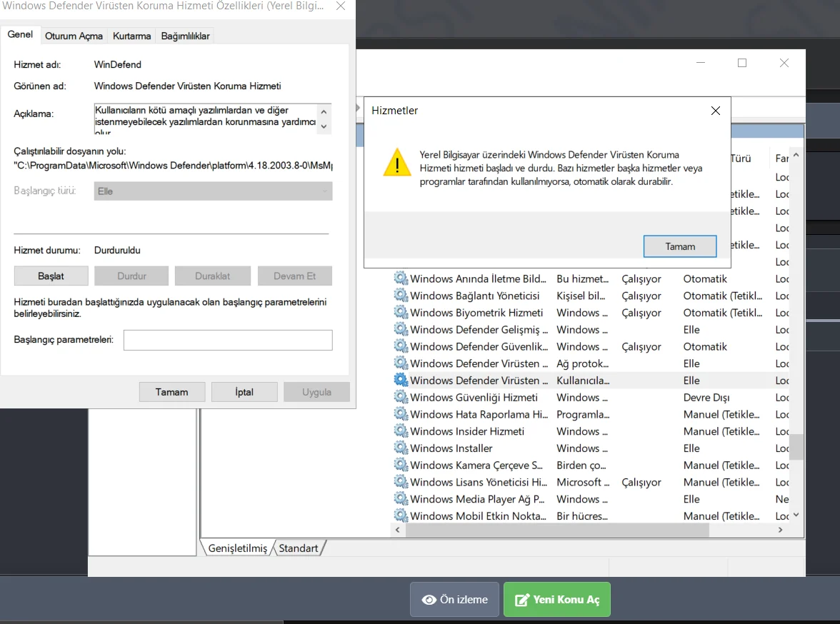Click gear icon of selected Windows Defender Virüsten row
The height and width of the screenshot is (624, 840).
400,380
